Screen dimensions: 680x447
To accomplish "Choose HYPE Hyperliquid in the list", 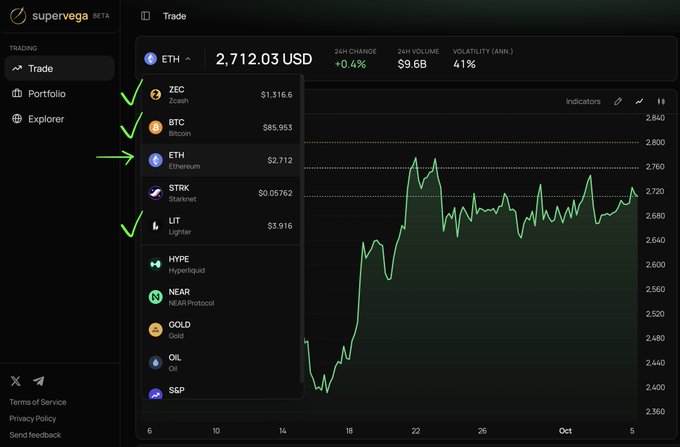I will pos(221,264).
